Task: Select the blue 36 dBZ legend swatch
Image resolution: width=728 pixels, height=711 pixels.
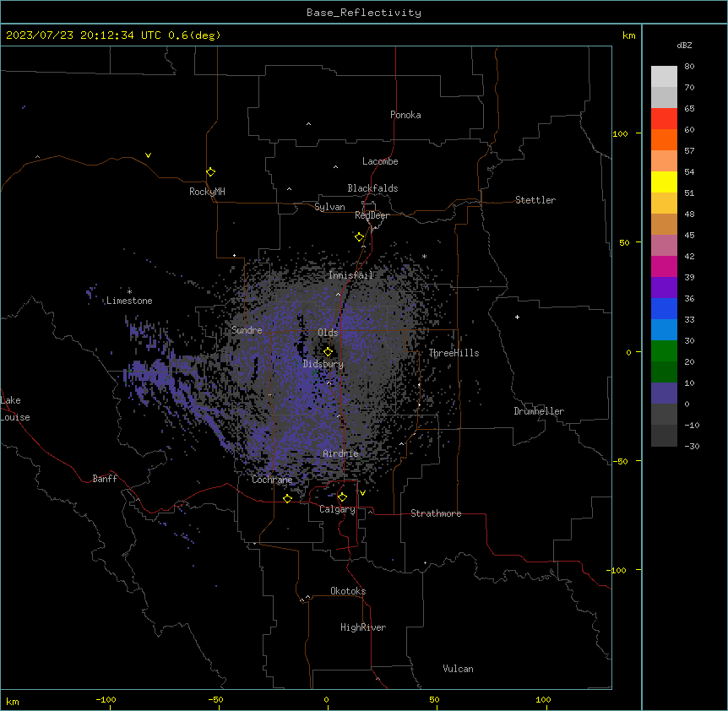Action: (664, 308)
